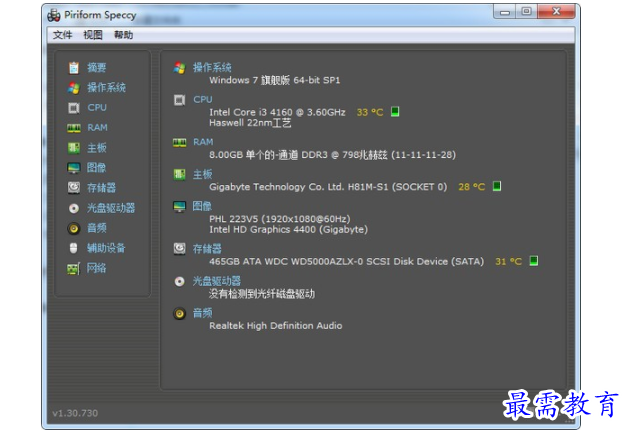Click monitor icon beside 图像 in summary
The height and width of the screenshot is (436, 627).
click(x=180, y=207)
